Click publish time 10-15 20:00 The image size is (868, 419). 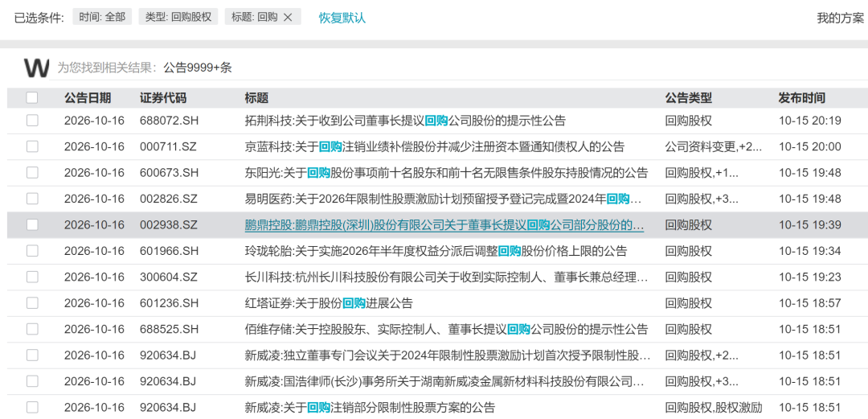[x=810, y=147]
